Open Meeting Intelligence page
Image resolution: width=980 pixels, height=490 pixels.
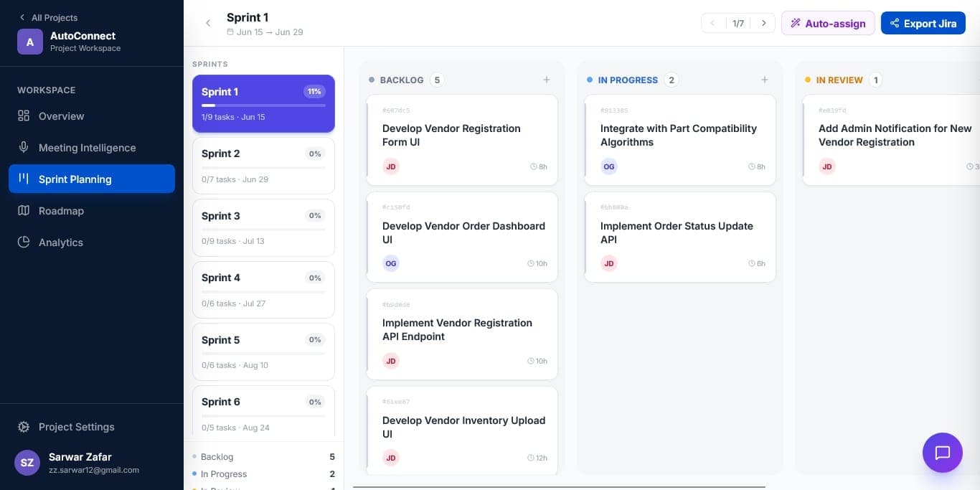coord(92,148)
